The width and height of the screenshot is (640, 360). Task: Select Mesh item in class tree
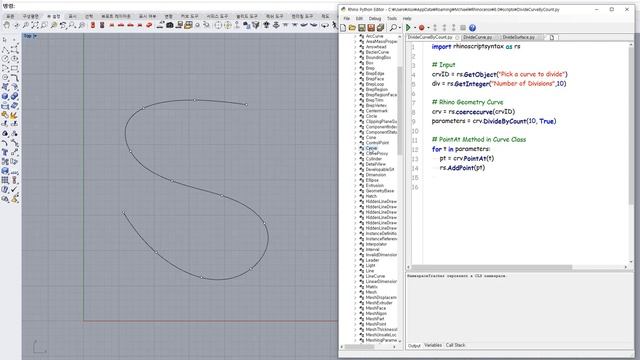point(371,292)
